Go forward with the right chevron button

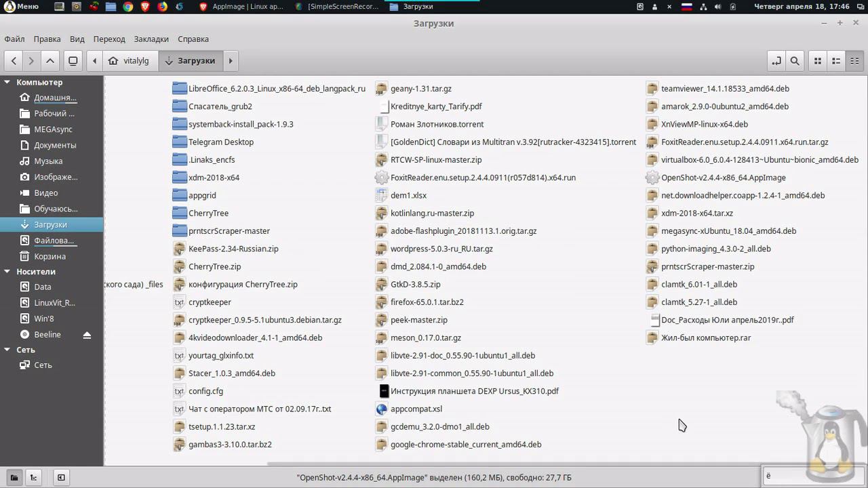[31, 60]
